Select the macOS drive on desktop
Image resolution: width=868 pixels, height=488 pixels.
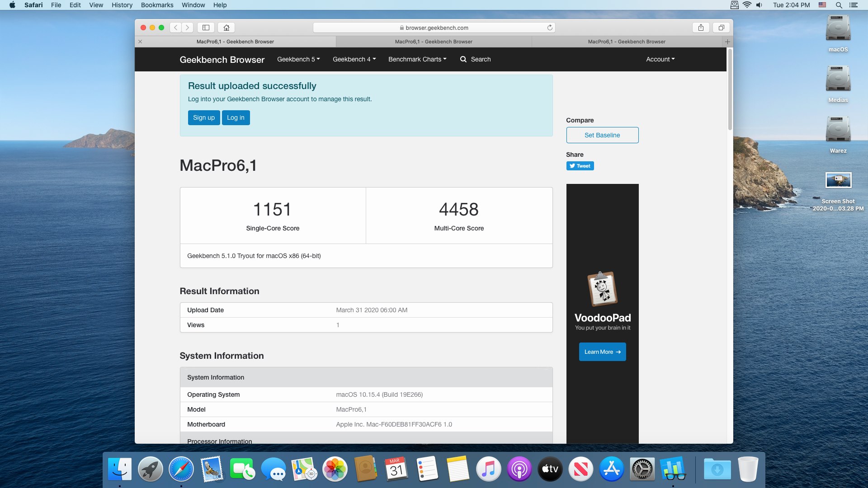coord(838,28)
